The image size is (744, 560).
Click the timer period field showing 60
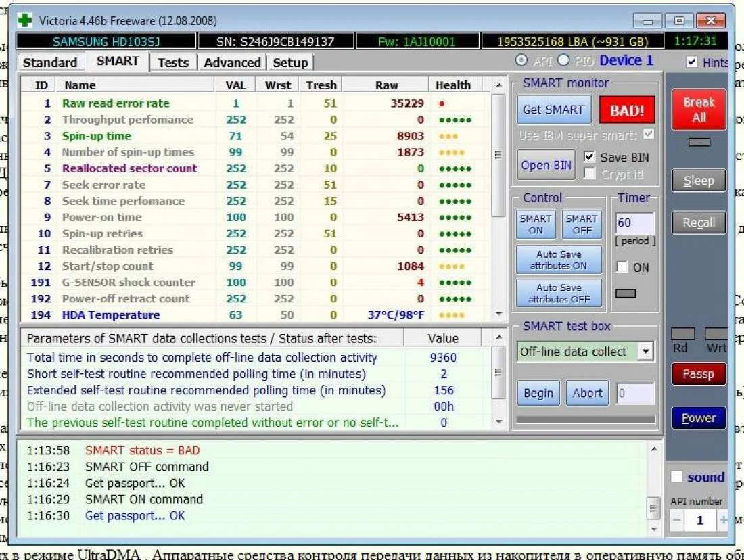click(x=634, y=223)
